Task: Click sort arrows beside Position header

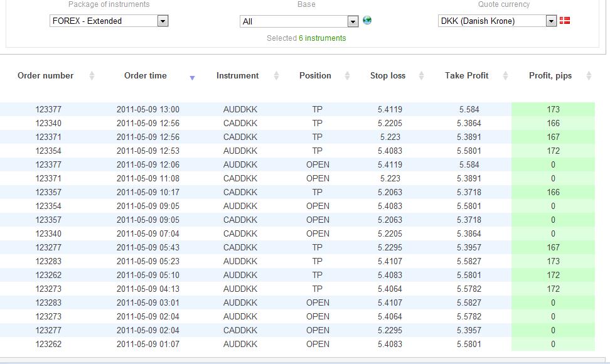Action: tap(347, 76)
